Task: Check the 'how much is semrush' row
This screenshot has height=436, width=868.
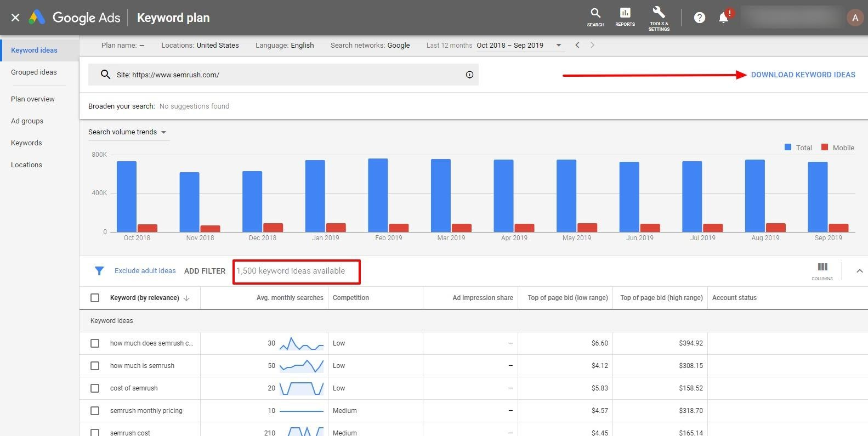Action: click(95, 366)
